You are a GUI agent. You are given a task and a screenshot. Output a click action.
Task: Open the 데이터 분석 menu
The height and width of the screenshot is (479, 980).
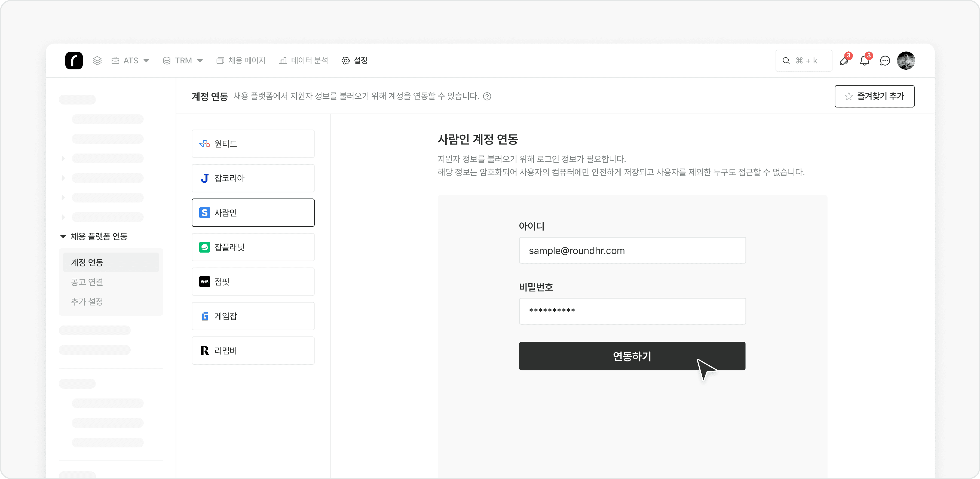pyautogui.click(x=304, y=60)
